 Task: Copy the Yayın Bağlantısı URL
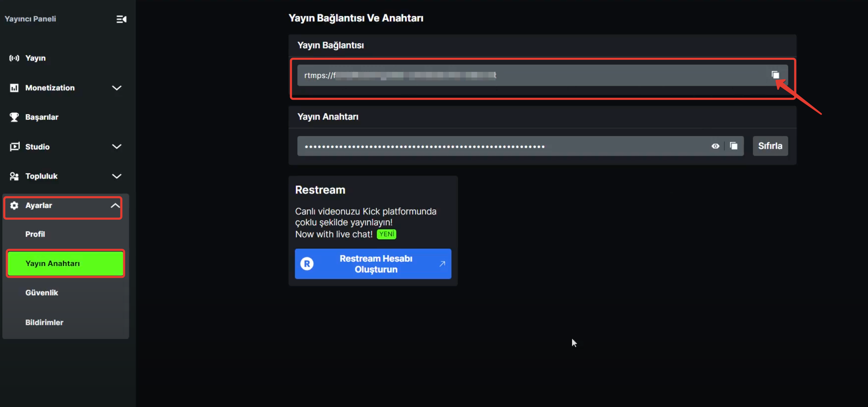pos(775,75)
